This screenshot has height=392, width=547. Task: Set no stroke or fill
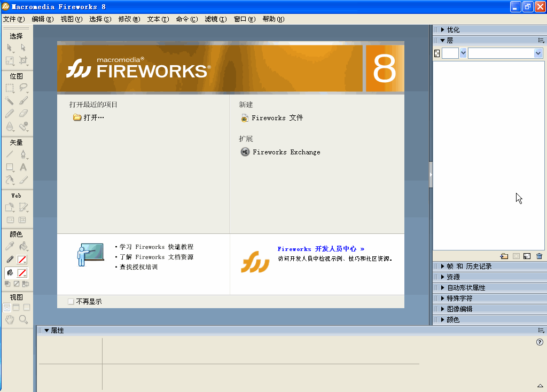pos(17,284)
